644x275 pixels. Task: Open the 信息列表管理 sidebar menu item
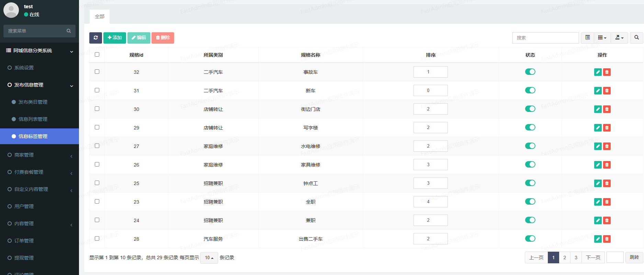click(33, 119)
